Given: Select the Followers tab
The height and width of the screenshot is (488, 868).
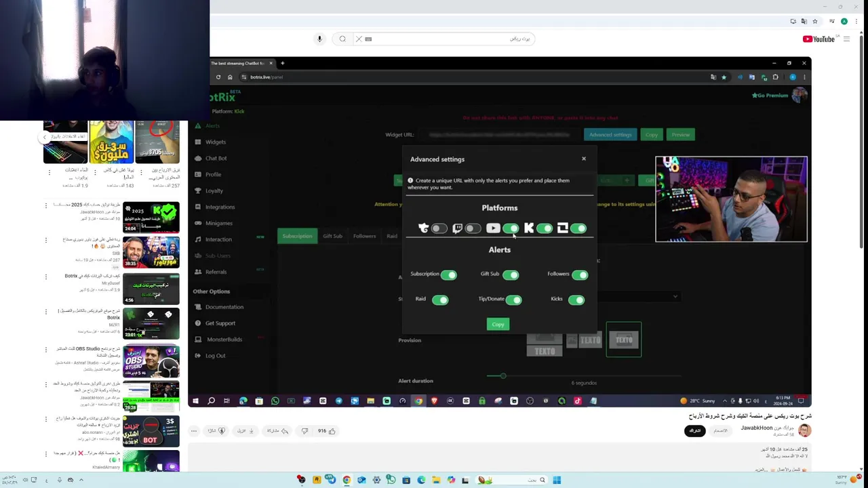Looking at the screenshot, I should tap(364, 236).
